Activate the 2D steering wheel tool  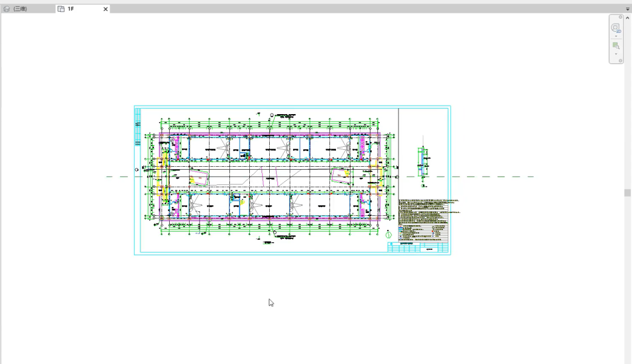(616, 28)
